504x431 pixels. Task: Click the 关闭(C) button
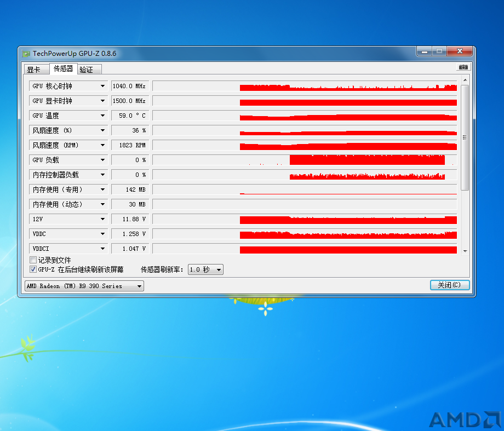pyautogui.click(x=450, y=285)
